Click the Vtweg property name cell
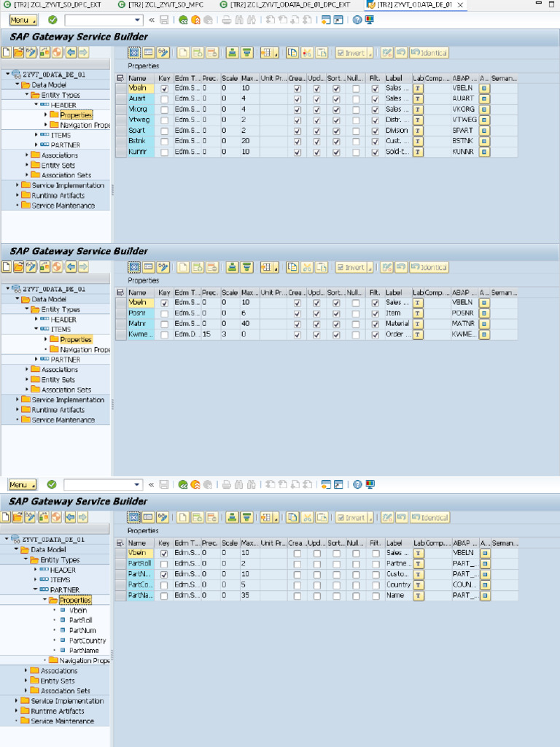 pos(141,120)
